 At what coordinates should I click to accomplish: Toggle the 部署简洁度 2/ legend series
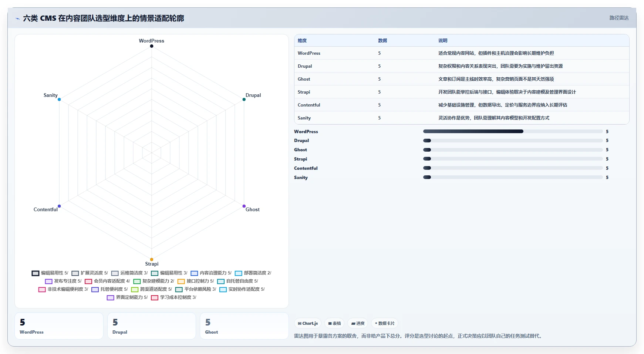point(253,273)
